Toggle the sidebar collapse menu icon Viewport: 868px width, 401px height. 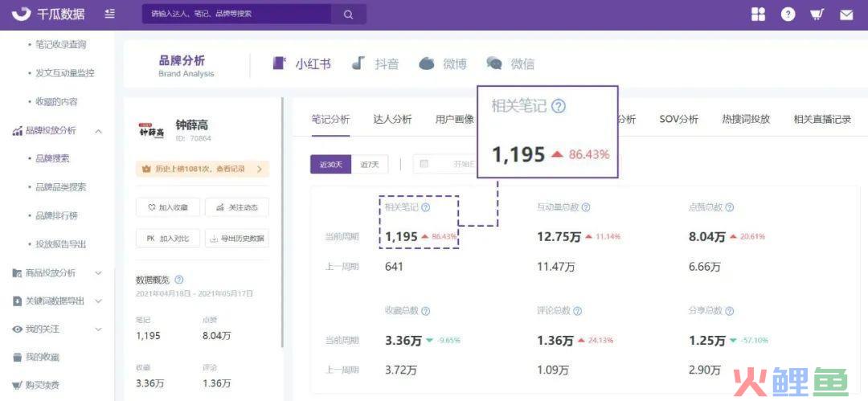[x=110, y=14]
